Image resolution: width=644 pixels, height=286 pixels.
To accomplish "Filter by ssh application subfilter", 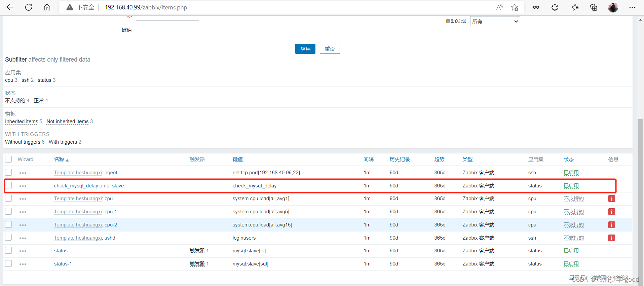I will tap(26, 80).
